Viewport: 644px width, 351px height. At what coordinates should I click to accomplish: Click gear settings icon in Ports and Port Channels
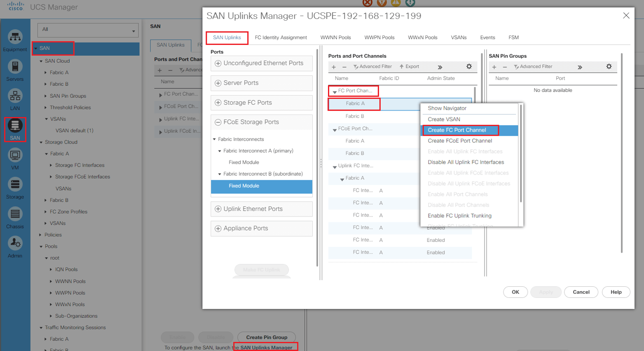click(x=469, y=66)
